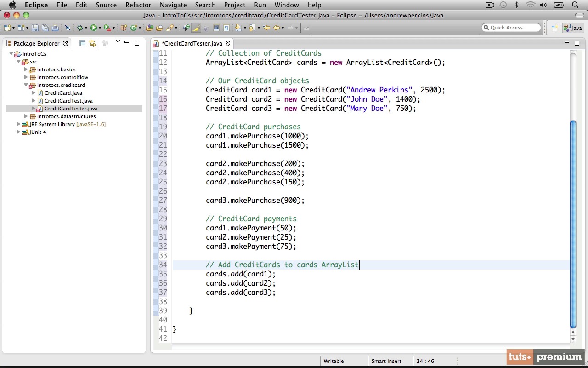Collapse the introtocs.creditcard package
This screenshot has width=588, height=368.
26,85
